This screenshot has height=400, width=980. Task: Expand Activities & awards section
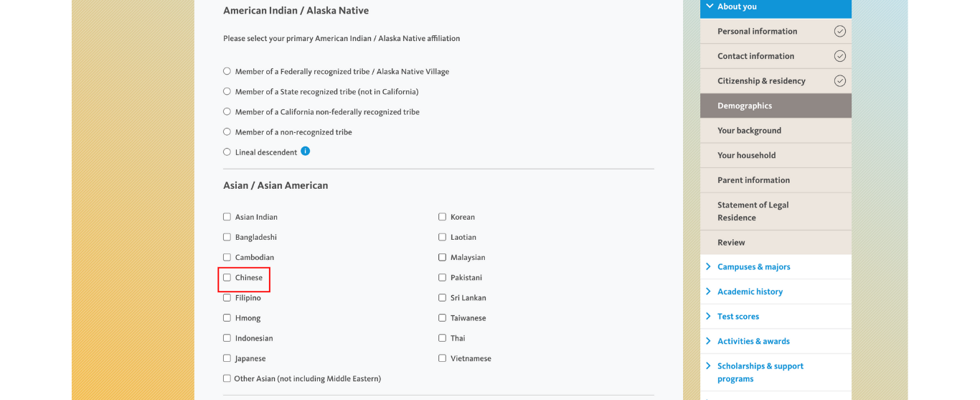(x=776, y=341)
